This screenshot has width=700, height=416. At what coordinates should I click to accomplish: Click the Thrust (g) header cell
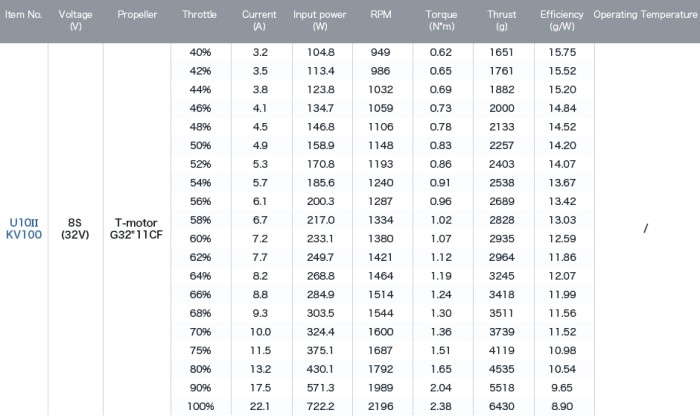(x=501, y=20)
